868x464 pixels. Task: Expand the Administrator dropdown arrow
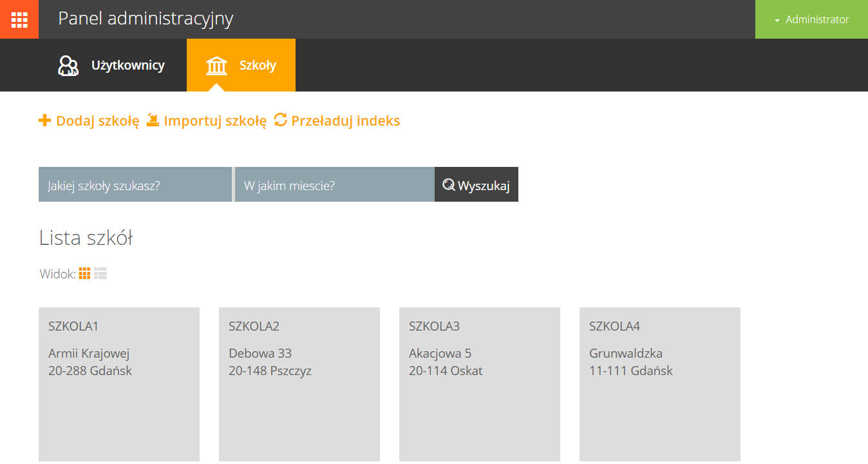point(777,21)
